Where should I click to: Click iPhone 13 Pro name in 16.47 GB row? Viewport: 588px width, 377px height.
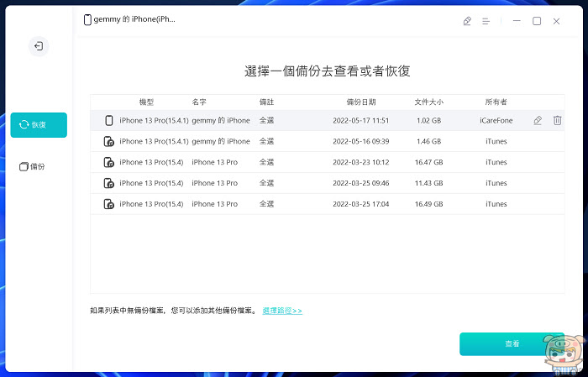[215, 163]
